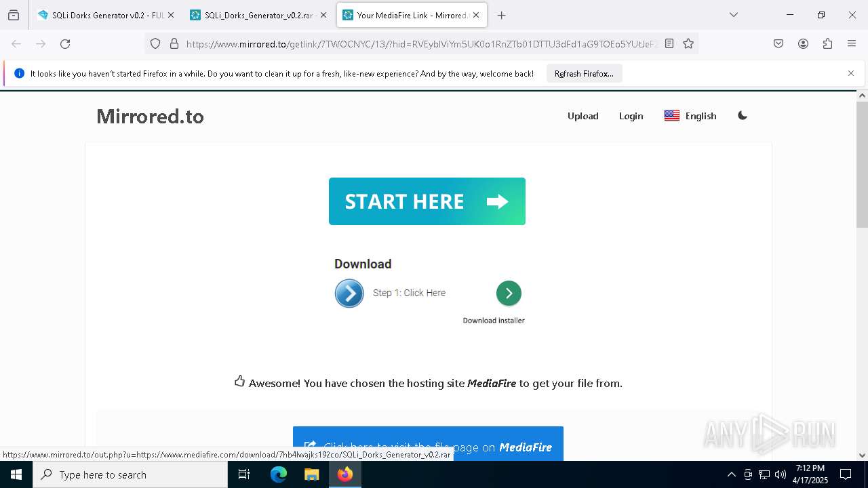
Task: Click the forward navigation arrow
Action: [41, 43]
